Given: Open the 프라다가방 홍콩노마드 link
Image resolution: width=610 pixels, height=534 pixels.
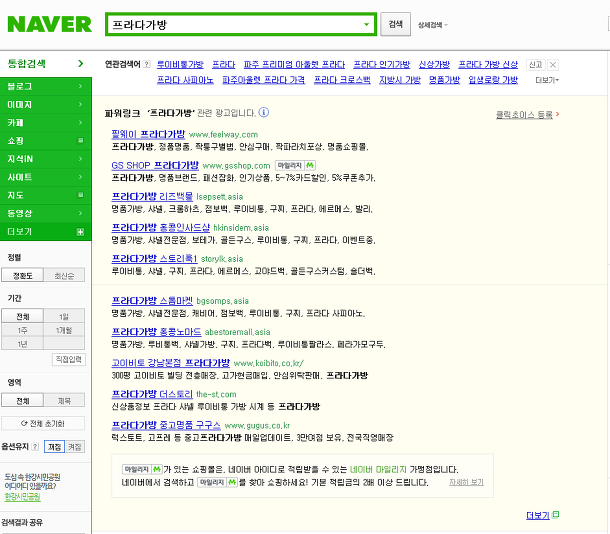Looking at the screenshot, I should point(156,332).
